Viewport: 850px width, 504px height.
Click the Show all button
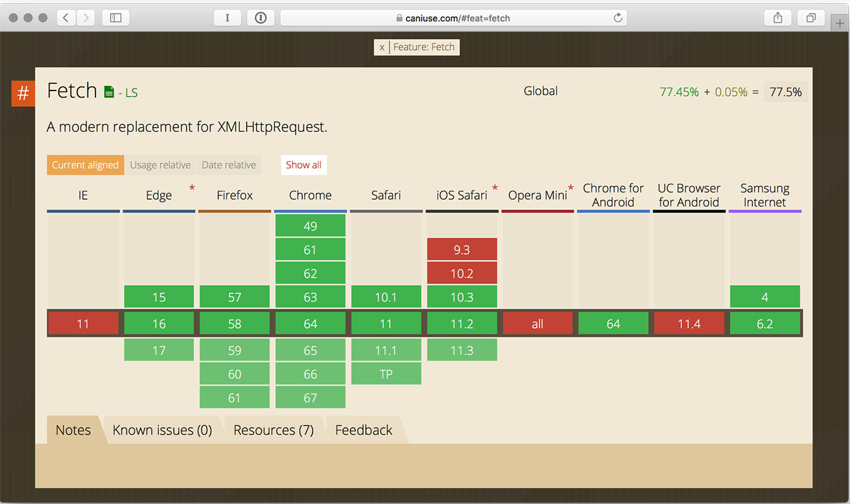tap(303, 165)
